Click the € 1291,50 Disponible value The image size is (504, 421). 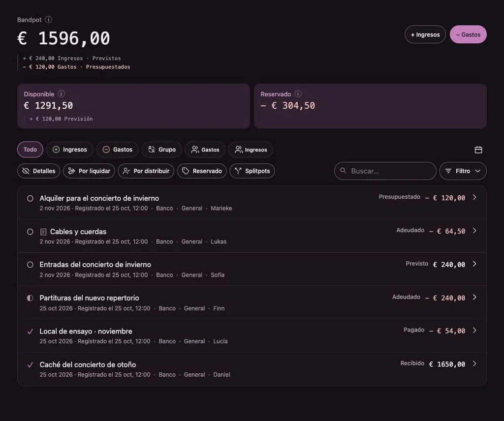pos(48,106)
